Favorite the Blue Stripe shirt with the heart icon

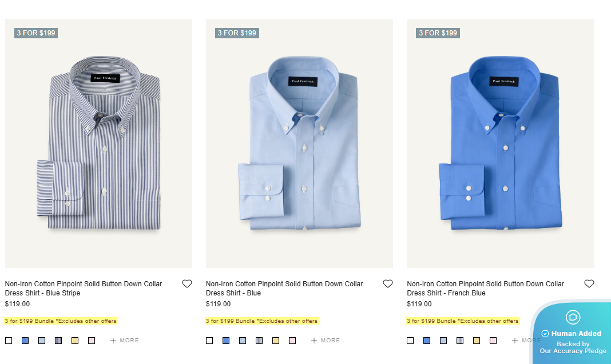(x=187, y=283)
